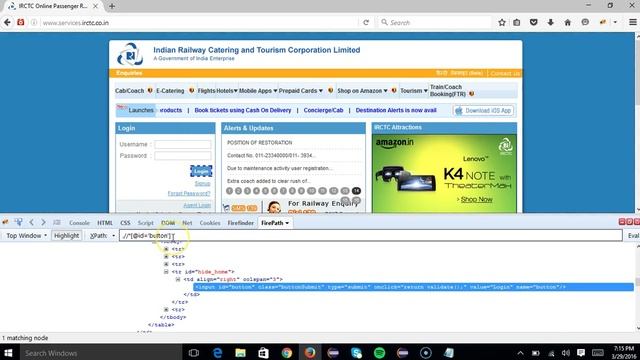Open Train/Coach Booking(FTR) menu item

448,91
